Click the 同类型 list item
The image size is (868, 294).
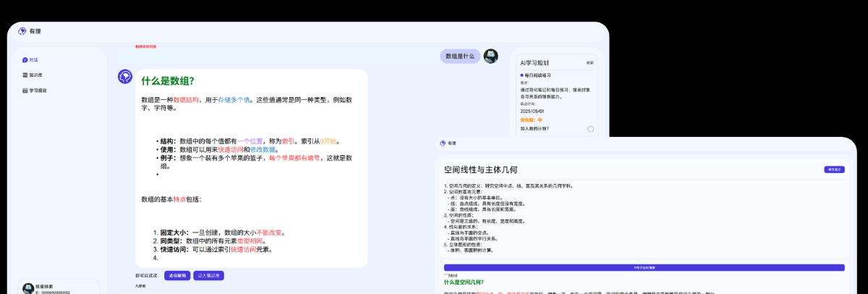coord(209,240)
